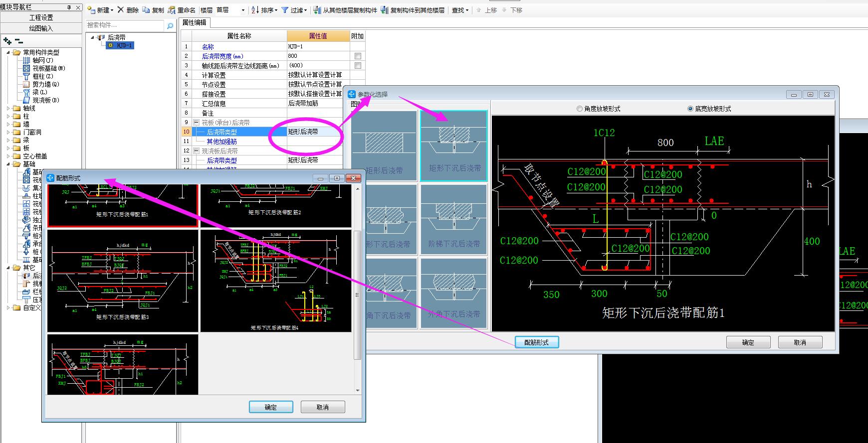Click 复制构件到其他楼层 toolbar icon
This screenshot has height=443, width=868.
[384, 10]
